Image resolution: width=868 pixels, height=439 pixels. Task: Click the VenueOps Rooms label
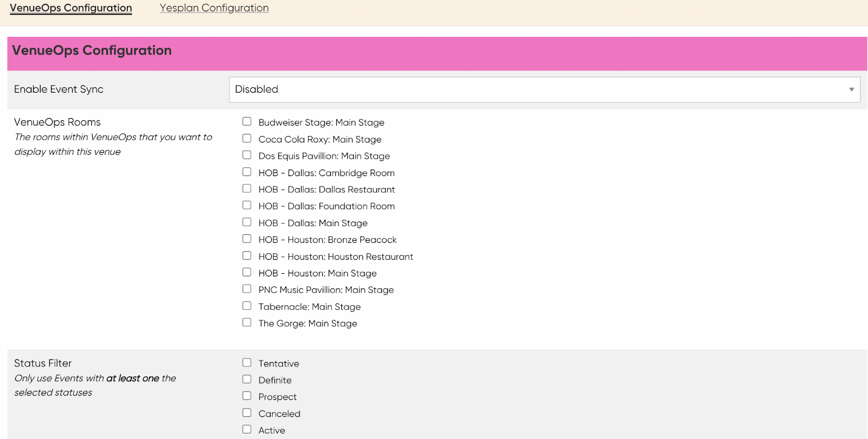tap(58, 122)
